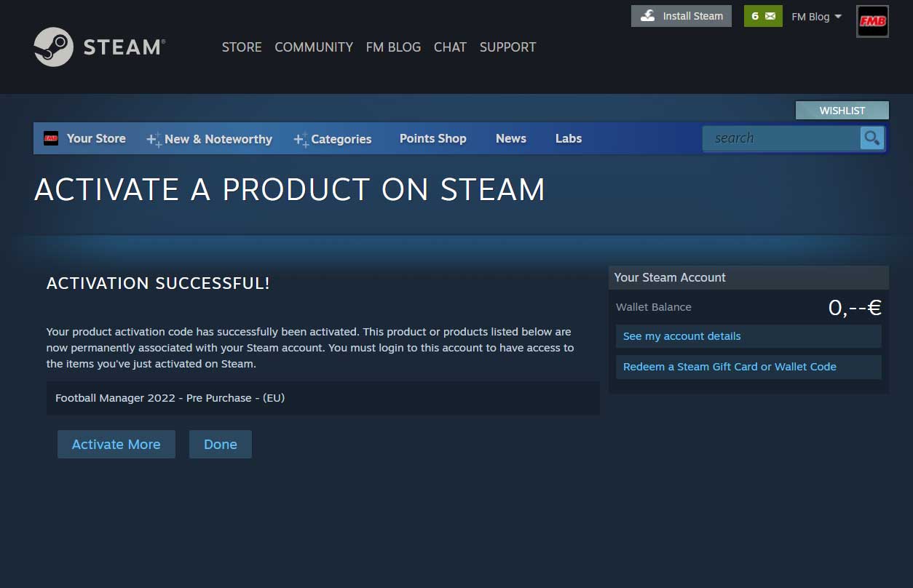This screenshot has width=913, height=588.
Task: Open Redeem a Steam Gift Card link
Action: point(748,367)
